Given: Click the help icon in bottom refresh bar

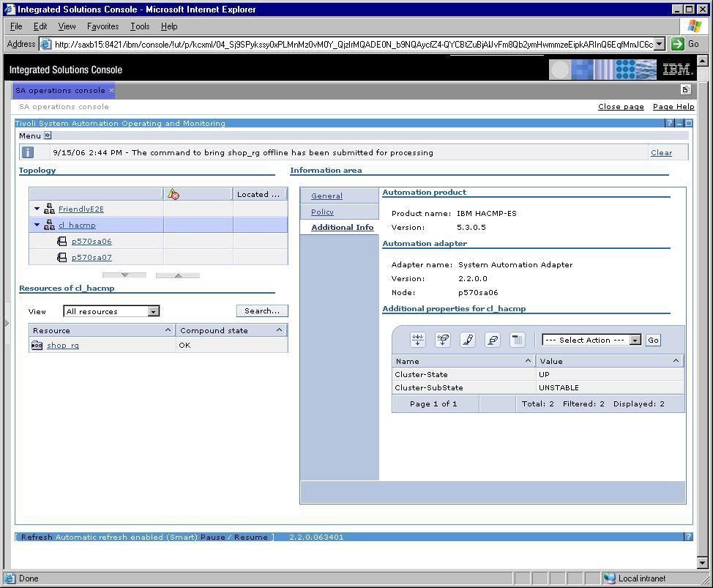Looking at the screenshot, I should point(688,537).
